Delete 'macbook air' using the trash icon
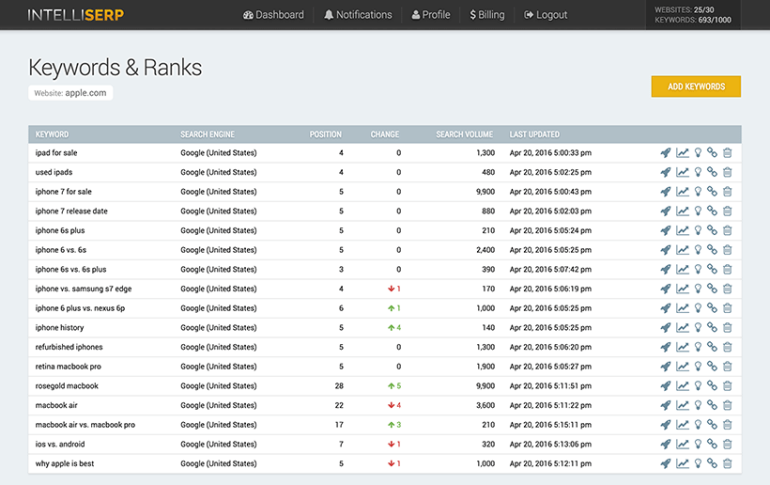The image size is (770, 485). pyautogui.click(x=727, y=405)
